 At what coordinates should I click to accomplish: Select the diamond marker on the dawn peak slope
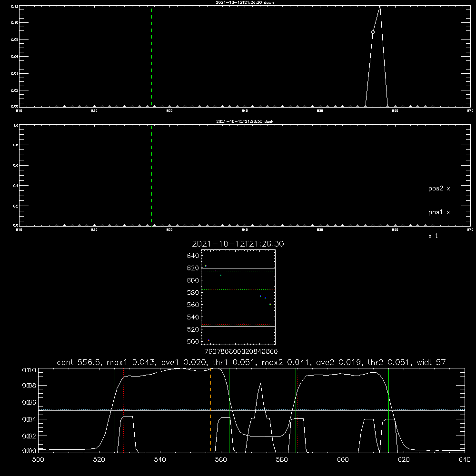(x=373, y=32)
